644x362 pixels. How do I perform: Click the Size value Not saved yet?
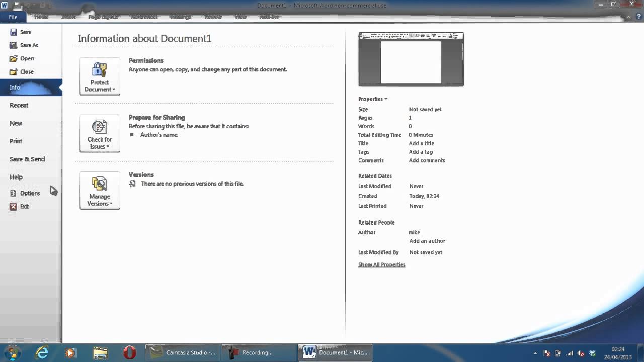[x=426, y=109]
